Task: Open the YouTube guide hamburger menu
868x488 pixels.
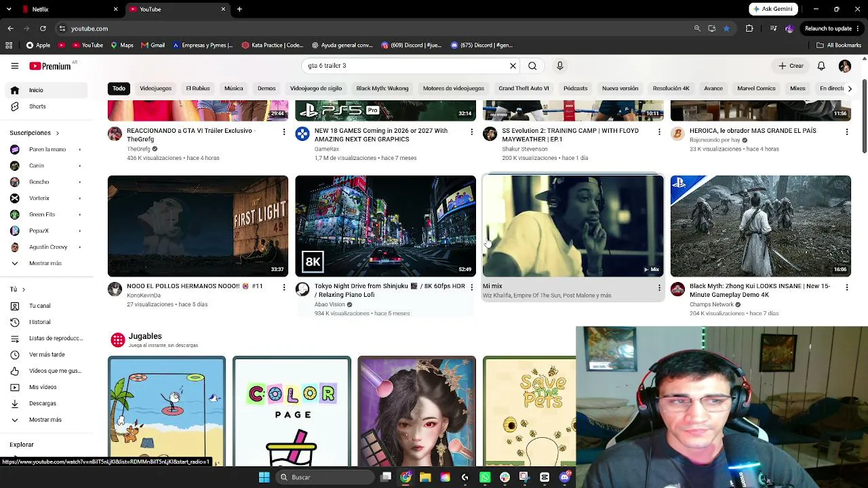Action: (x=14, y=66)
